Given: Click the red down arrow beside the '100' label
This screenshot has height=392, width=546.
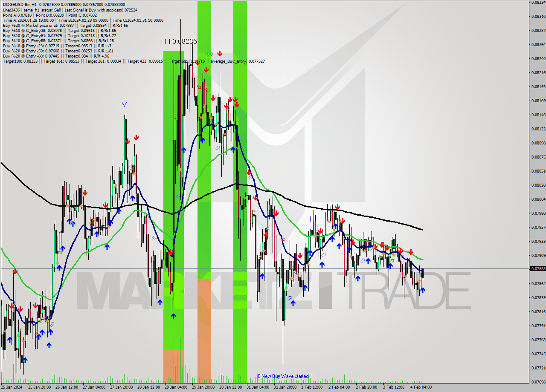Looking at the screenshot, I should pyautogui.click(x=220, y=54).
